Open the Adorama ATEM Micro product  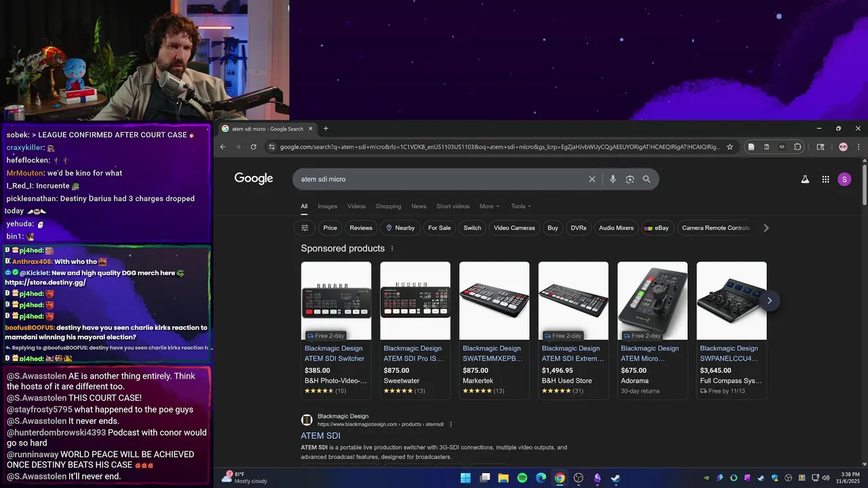coord(652,329)
